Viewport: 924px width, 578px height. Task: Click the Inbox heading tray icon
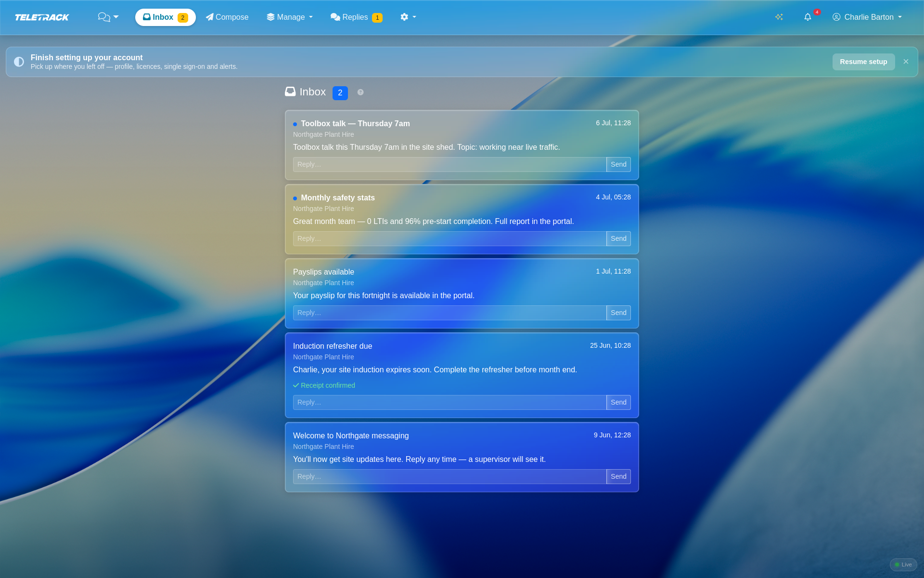(x=290, y=92)
